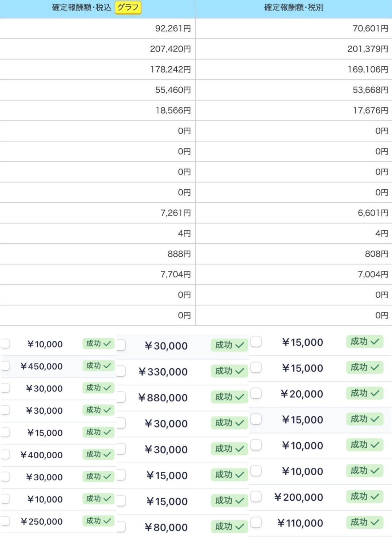Click 成功 badge on ¥80,000 row

(229, 526)
